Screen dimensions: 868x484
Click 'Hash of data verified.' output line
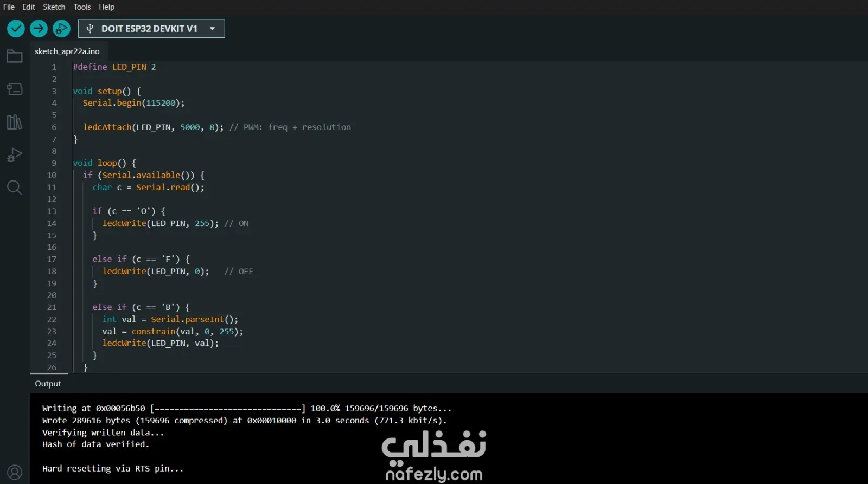pyautogui.click(x=95, y=444)
